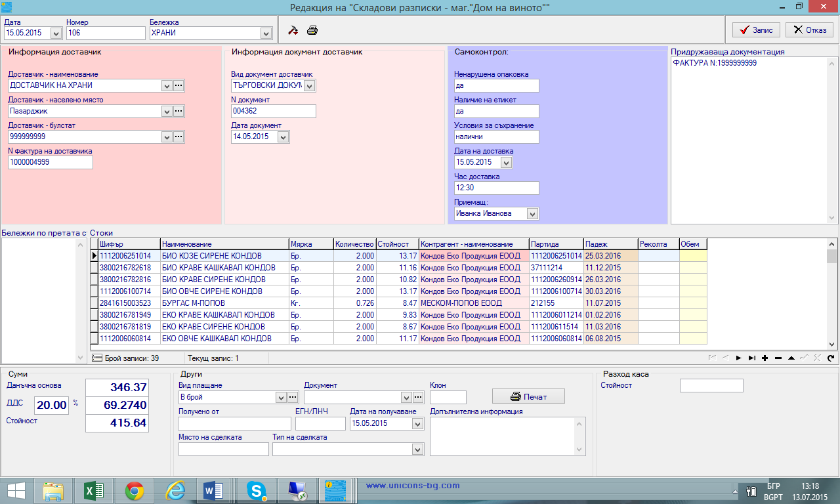The height and width of the screenshot is (504, 840).
Task: Expand the Бележка ХРАНИ dropdown
Action: click(266, 33)
